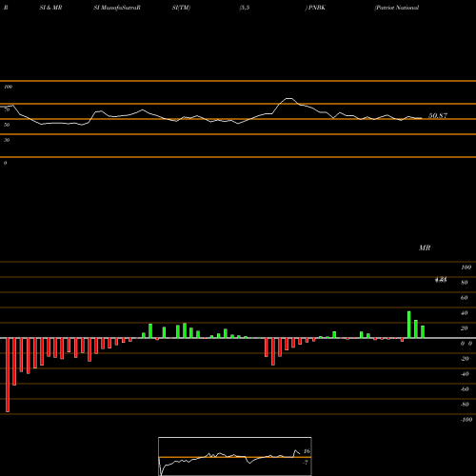
Task: Click the tallest red bar in the histogram
Action: 8,375
